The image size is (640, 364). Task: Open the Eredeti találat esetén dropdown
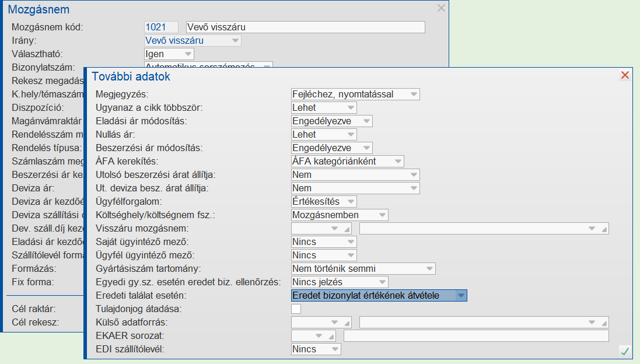tap(461, 296)
